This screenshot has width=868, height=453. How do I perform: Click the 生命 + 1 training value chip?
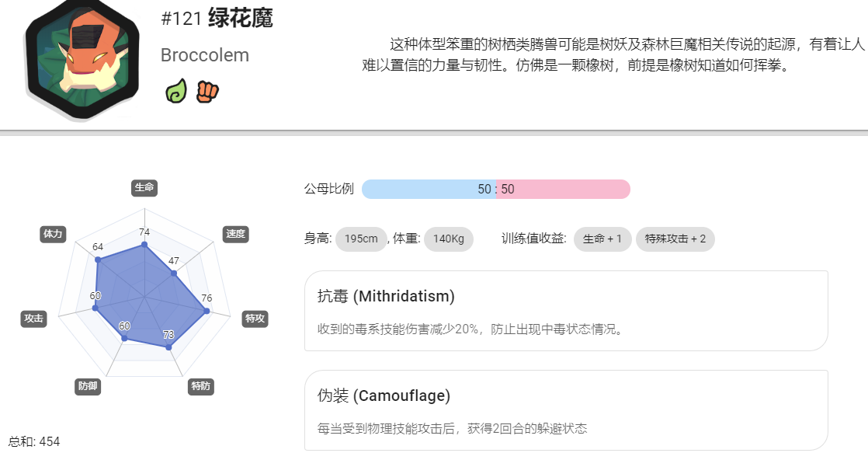602,239
